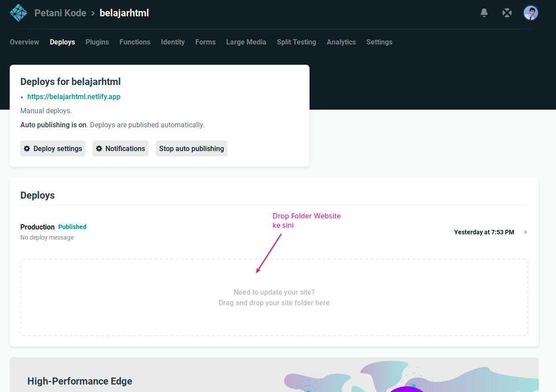Select the belajarhtml site name
The height and width of the screenshot is (392, 556).
pos(124,13)
